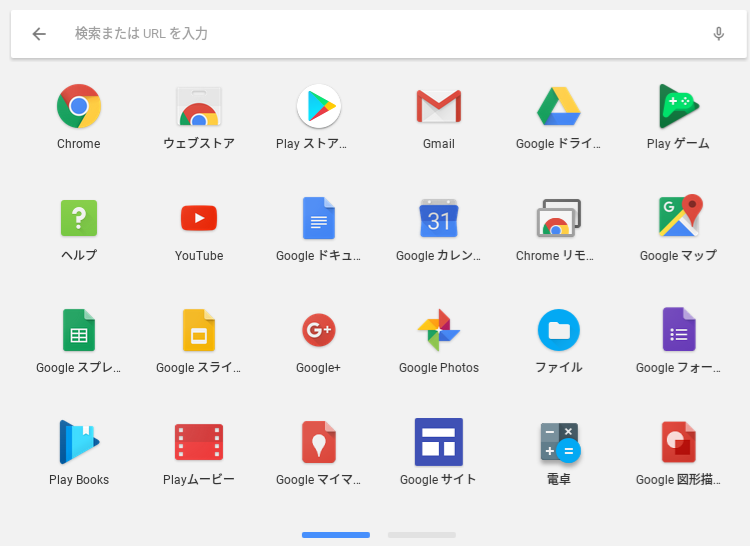Focus the 検索または URL を入力 search field
Screen dimensions: 750x546
click(x=379, y=34)
